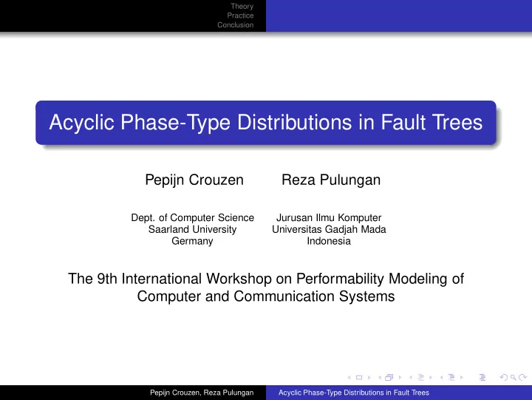This screenshot has width=532, height=400.
Task: Click the subsection lines navigation icon
Action: (420, 378)
